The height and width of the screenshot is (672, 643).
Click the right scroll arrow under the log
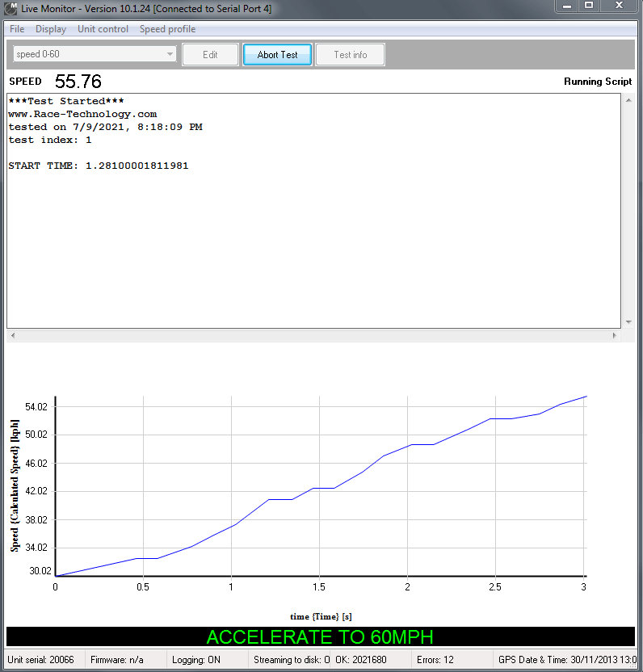(616, 334)
